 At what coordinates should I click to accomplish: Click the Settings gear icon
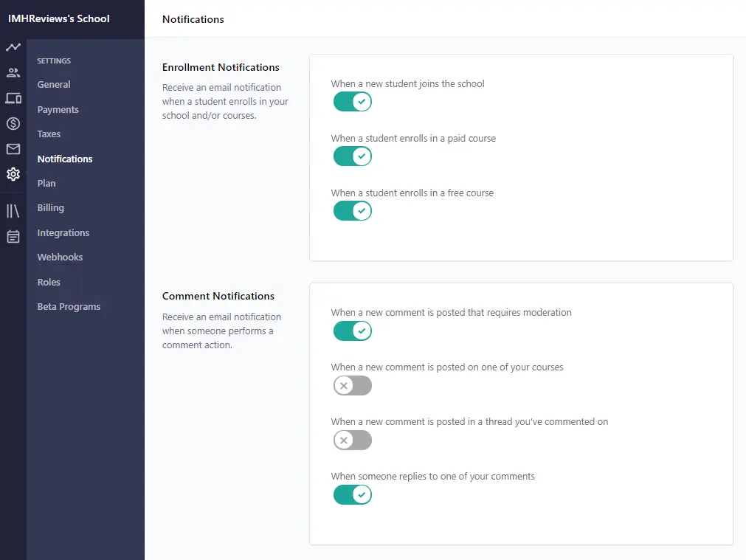13,174
